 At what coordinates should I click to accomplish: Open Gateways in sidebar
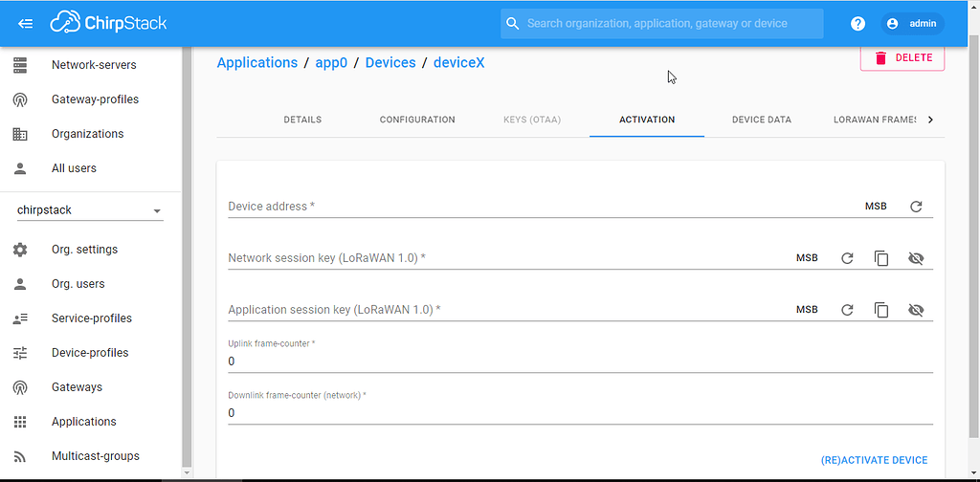(x=91, y=387)
